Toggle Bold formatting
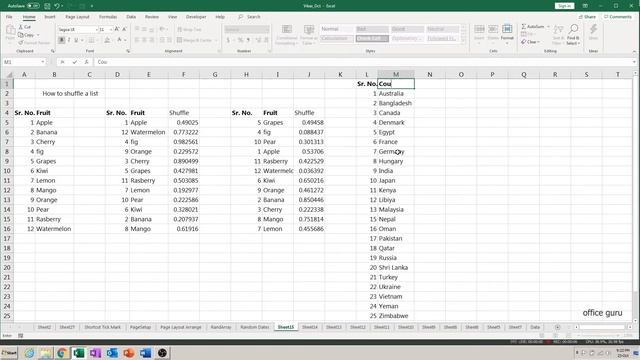The image size is (640, 360). pos(61,40)
